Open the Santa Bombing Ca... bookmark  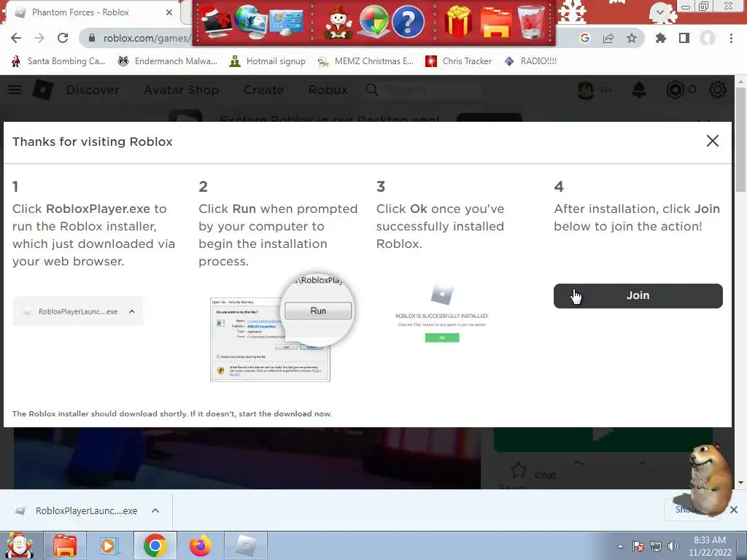coord(58,61)
